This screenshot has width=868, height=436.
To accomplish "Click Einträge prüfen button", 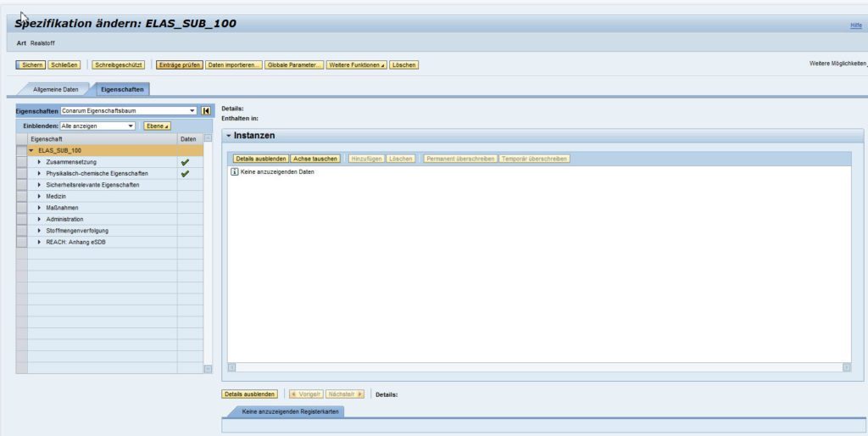I will tap(180, 65).
